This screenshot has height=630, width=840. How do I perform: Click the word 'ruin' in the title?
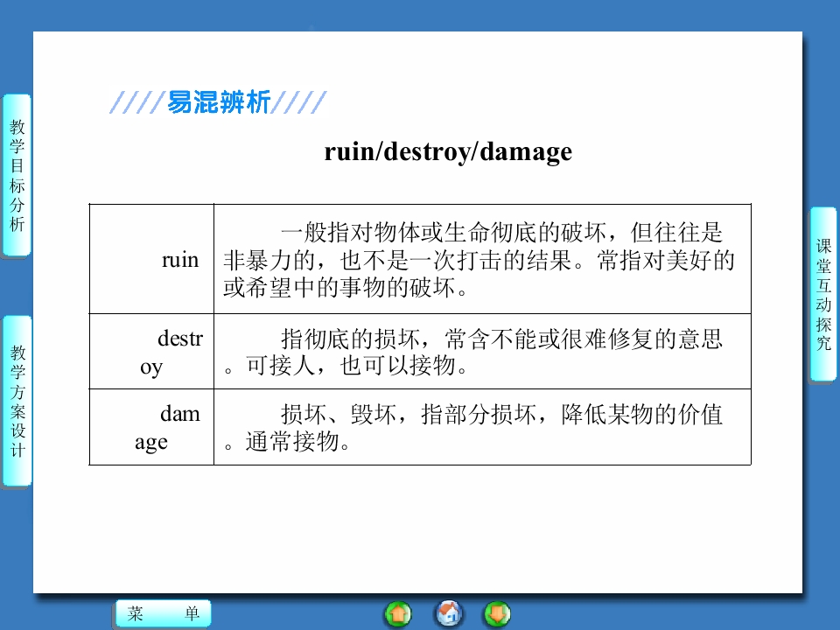click(x=349, y=151)
